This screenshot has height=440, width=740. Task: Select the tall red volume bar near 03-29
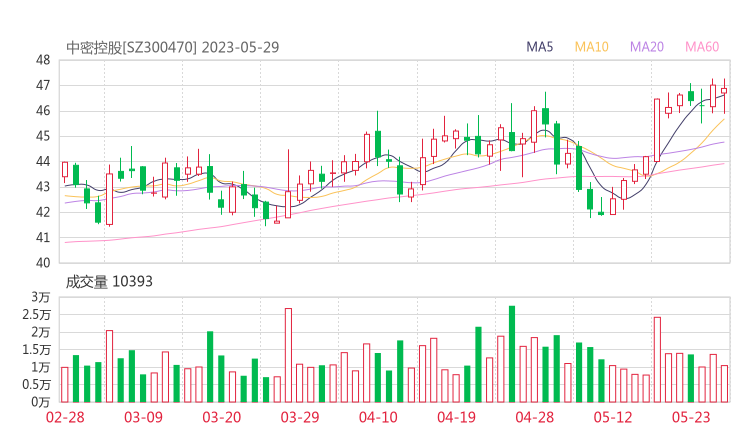(x=288, y=355)
